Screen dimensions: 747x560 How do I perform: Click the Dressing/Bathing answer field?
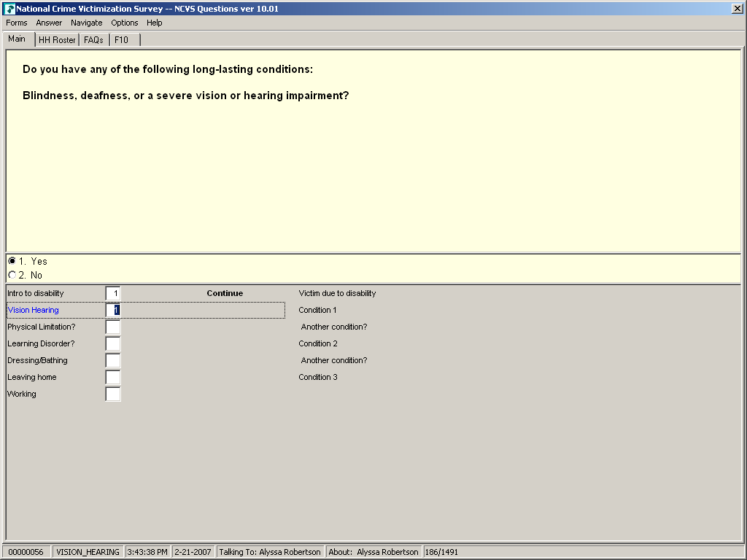(x=113, y=360)
